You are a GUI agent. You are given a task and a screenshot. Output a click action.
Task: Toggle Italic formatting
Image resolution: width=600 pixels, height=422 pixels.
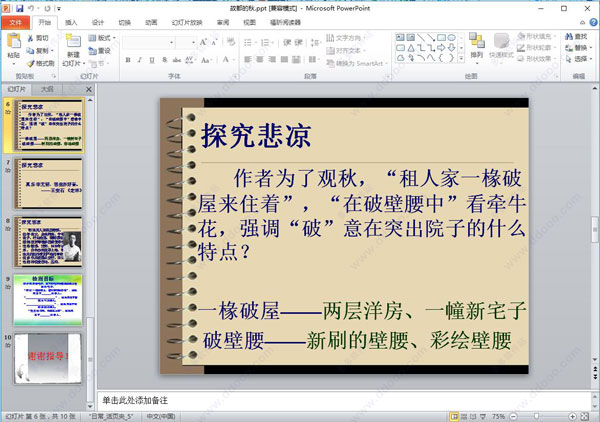(140, 60)
